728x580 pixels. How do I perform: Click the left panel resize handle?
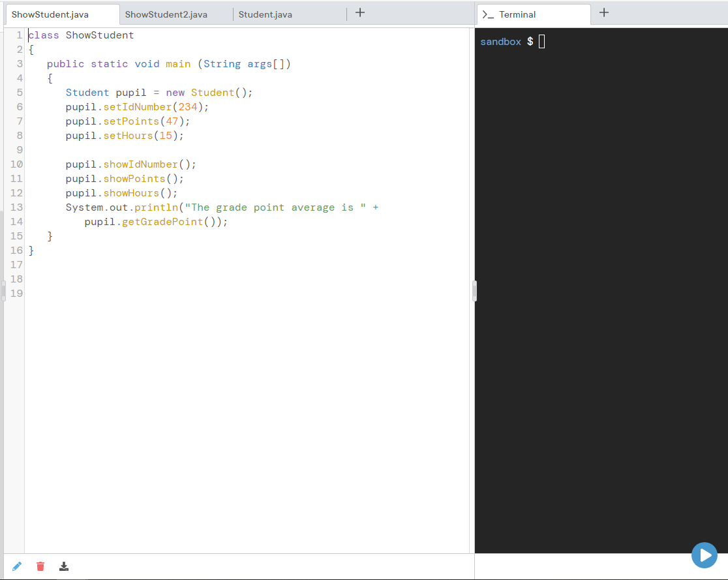tap(3, 290)
